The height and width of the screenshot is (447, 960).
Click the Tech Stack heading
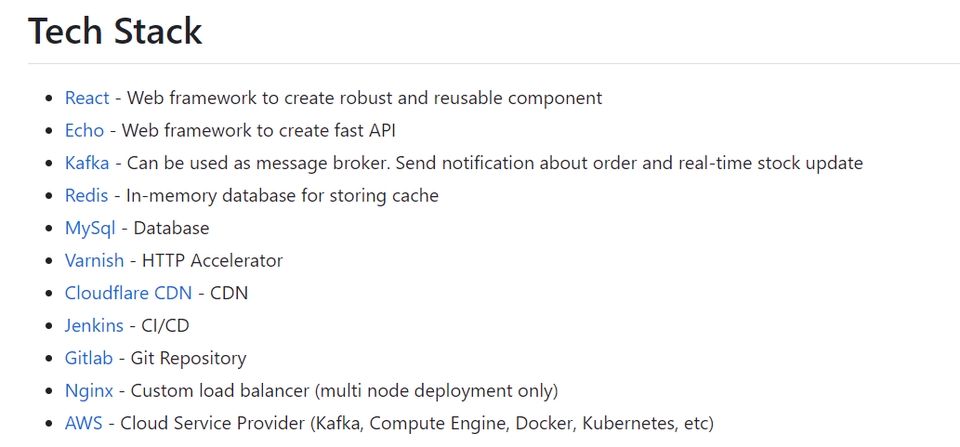(x=115, y=31)
